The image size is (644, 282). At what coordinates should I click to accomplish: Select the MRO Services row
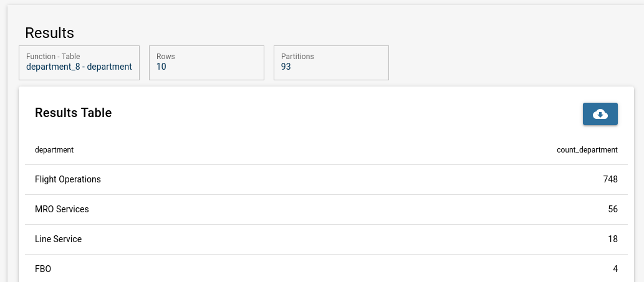(x=326, y=209)
